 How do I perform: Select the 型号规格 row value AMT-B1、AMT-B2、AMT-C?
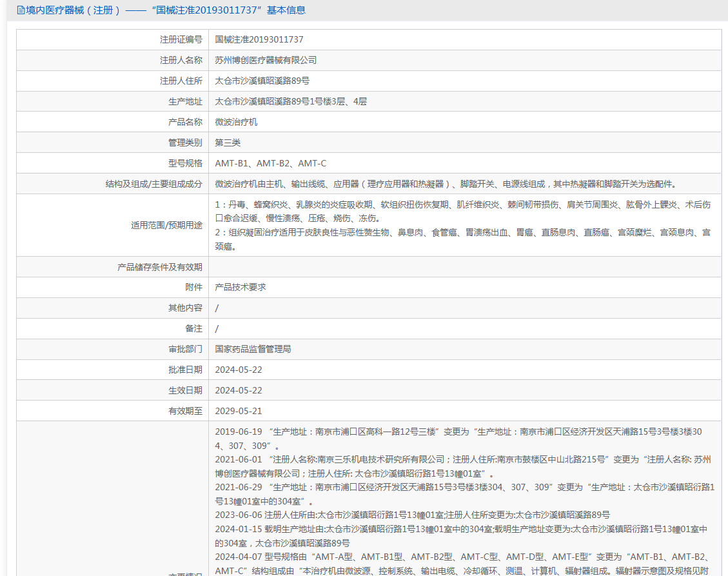(x=271, y=163)
